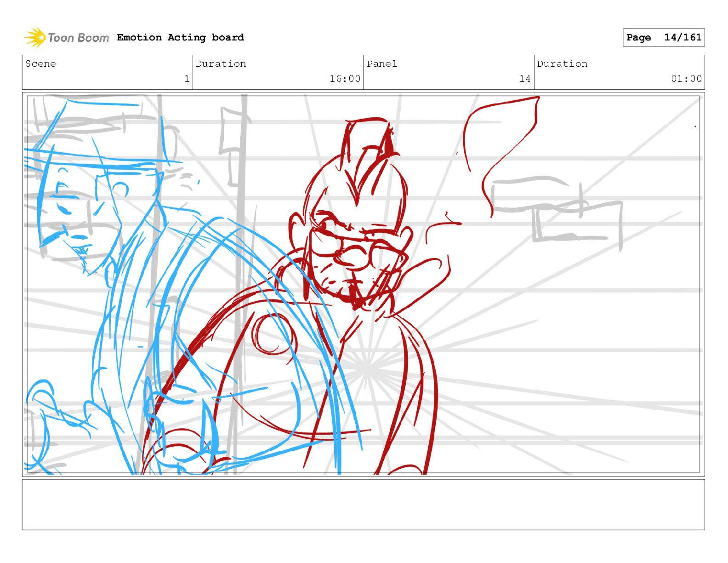Select the 'Emotion Acting board' title text

[181, 37]
